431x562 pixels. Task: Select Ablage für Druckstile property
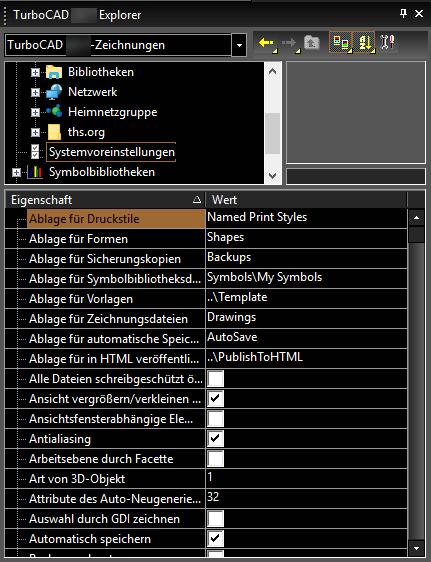116,219
